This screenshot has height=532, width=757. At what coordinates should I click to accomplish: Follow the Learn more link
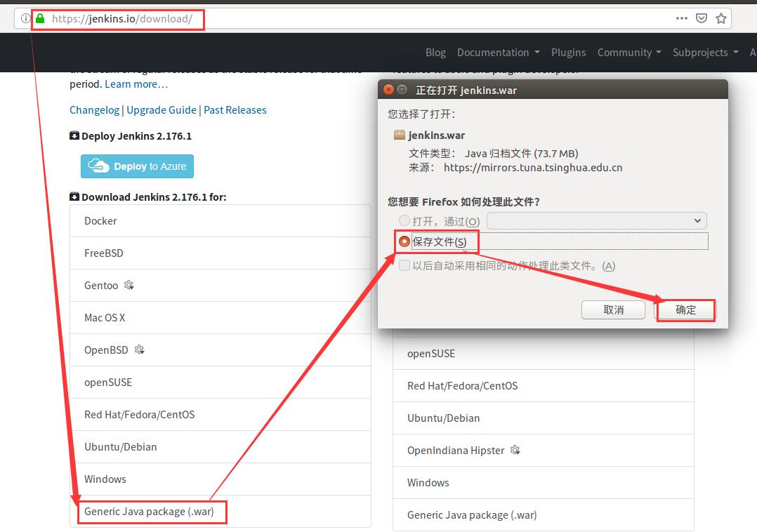[x=136, y=84]
